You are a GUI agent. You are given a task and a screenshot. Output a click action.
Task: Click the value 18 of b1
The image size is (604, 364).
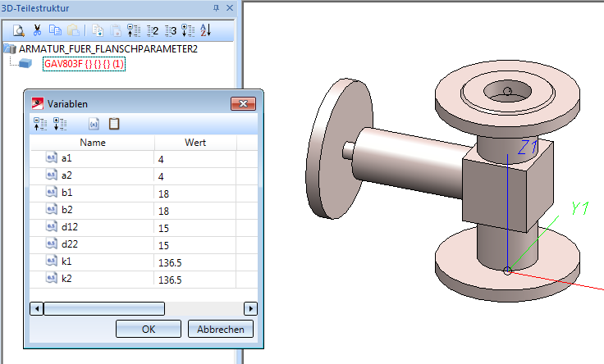[x=163, y=194]
